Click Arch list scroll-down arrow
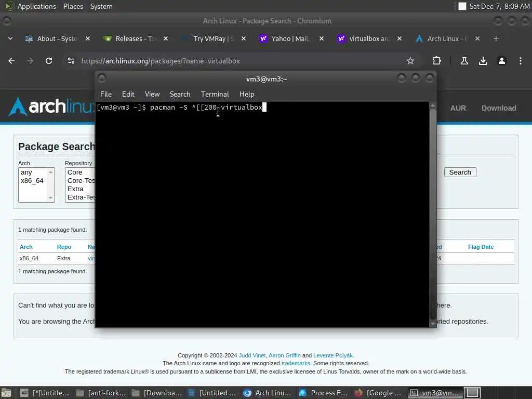 coord(51,198)
